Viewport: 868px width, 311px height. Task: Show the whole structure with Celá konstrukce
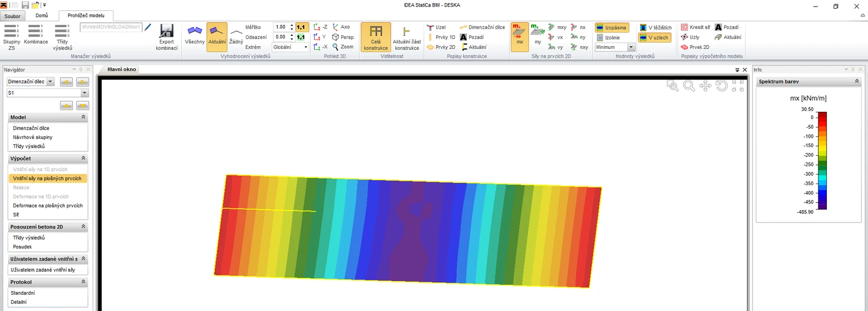(376, 37)
